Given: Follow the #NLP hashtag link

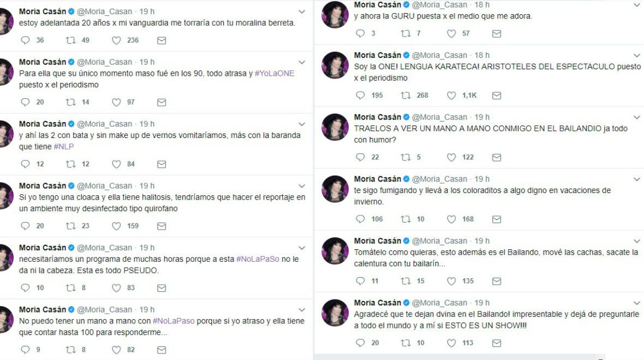Looking at the screenshot, I should click(64, 147).
